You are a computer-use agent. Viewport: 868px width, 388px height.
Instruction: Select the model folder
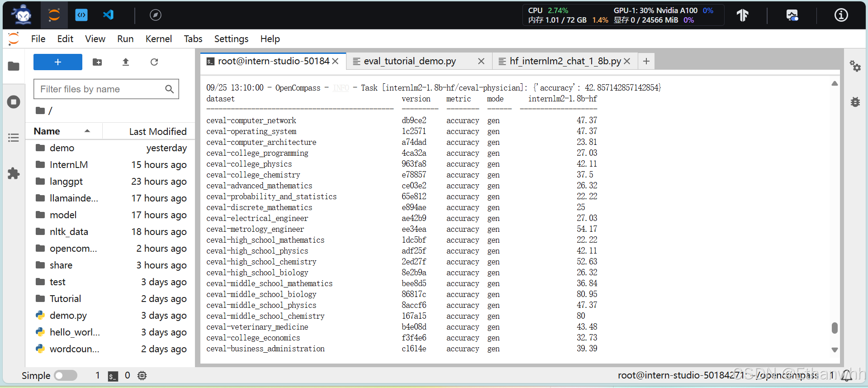pyautogui.click(x=110, y=215)
